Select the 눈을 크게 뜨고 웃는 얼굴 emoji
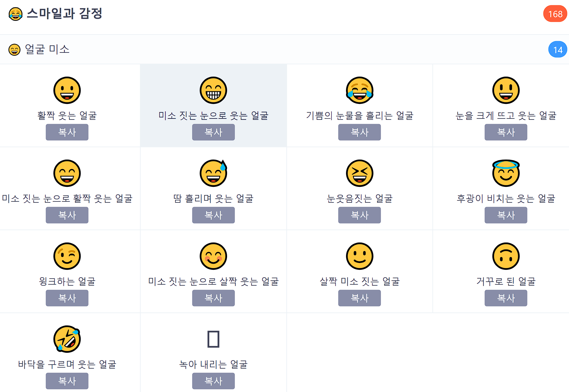This screenshot has width=569, height=392. point(506,90)
